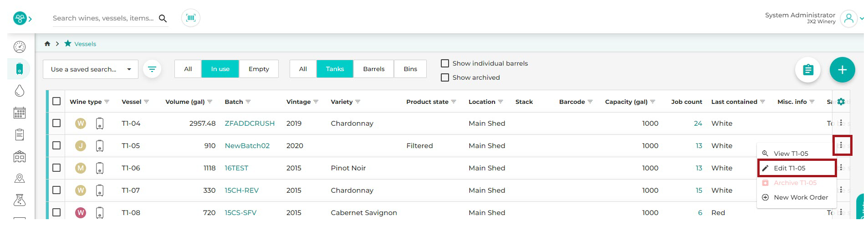This screenshot has width=868, height=226.
Task: Click the filter options round icon
Action: coord(152,69)
